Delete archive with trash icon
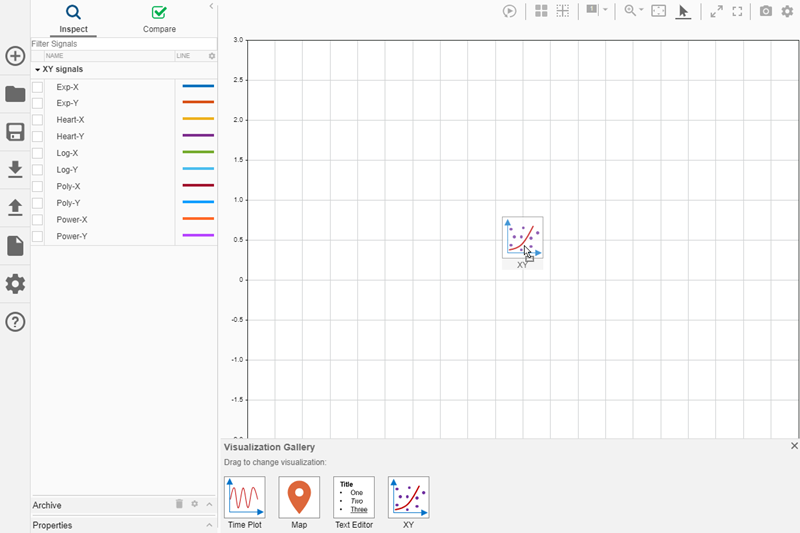Viewport: 800px width, 533px height. [179, 504]
